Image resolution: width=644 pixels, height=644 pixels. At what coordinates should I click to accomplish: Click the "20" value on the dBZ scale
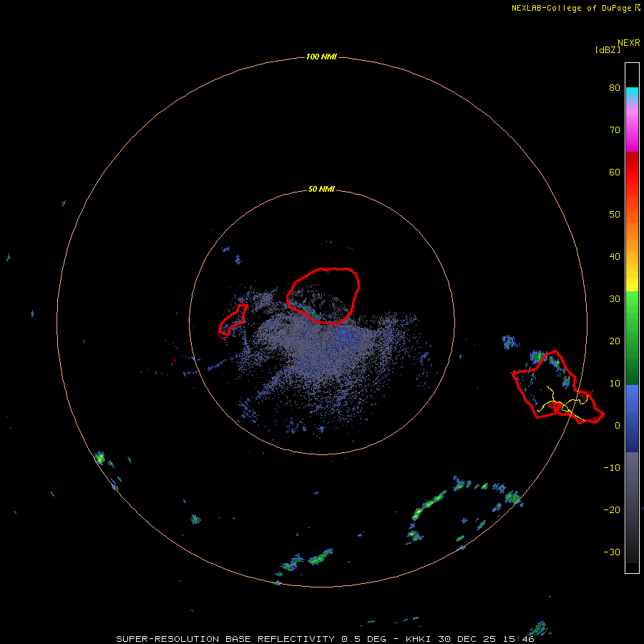(615, 341)
